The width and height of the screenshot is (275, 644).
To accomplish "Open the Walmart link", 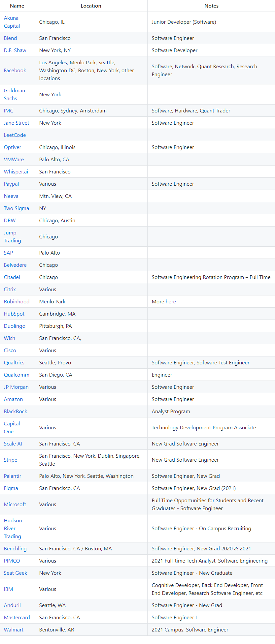I will click(14, 630).
